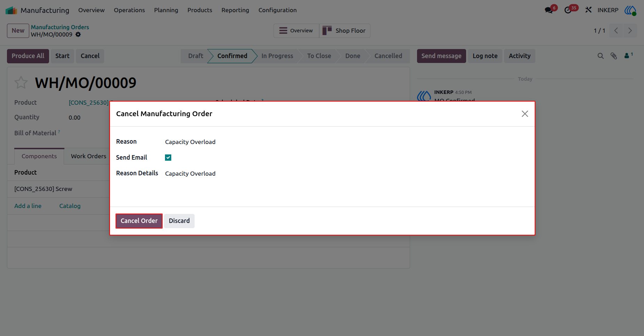Switch to the Components tab
This screenshot has width=644, height=336.
click(x=39, y=157)
